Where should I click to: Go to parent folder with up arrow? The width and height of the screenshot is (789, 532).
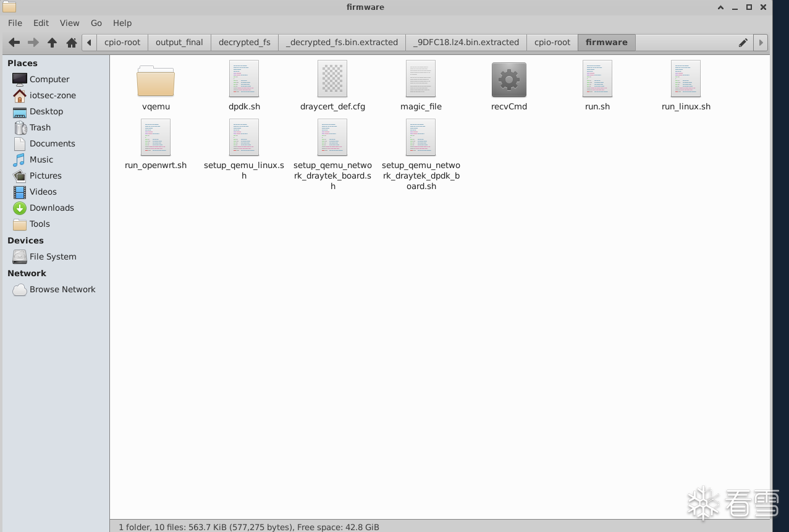[x=53, y=43]
